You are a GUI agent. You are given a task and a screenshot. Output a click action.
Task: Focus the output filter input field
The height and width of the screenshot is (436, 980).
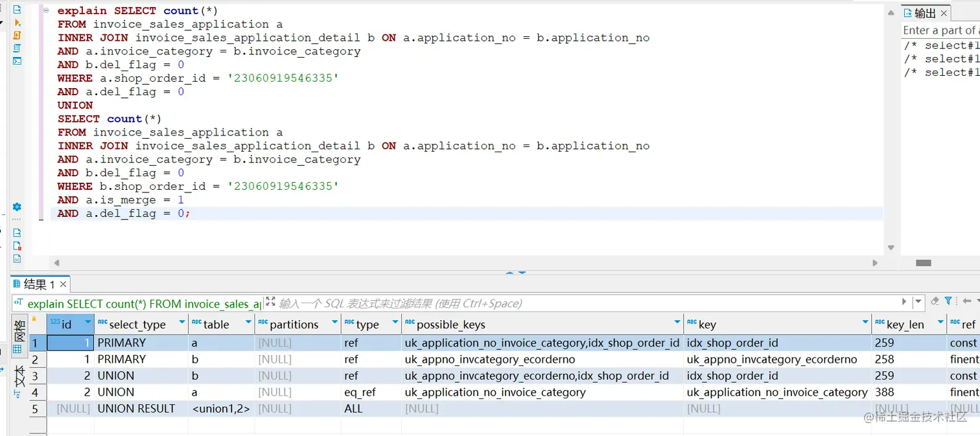tap(941, 30)
